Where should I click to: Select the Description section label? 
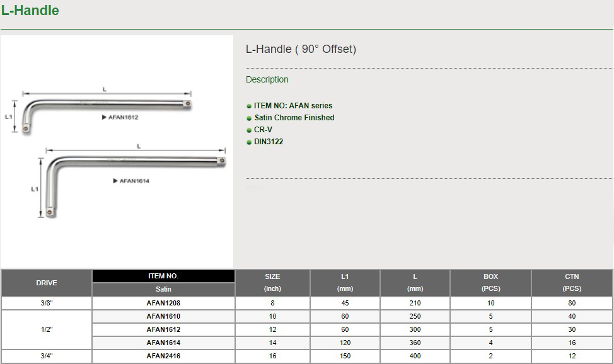pyautogui.click(x=267, y=79)
